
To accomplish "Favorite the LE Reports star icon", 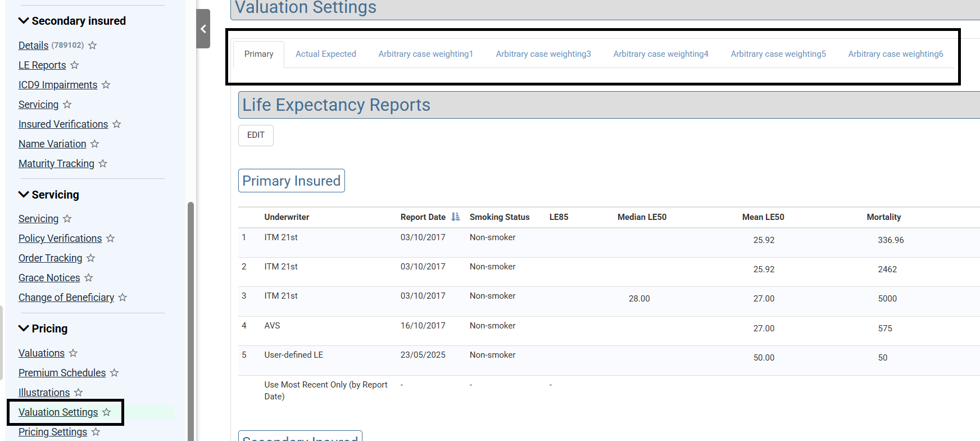I will (75, 65).
